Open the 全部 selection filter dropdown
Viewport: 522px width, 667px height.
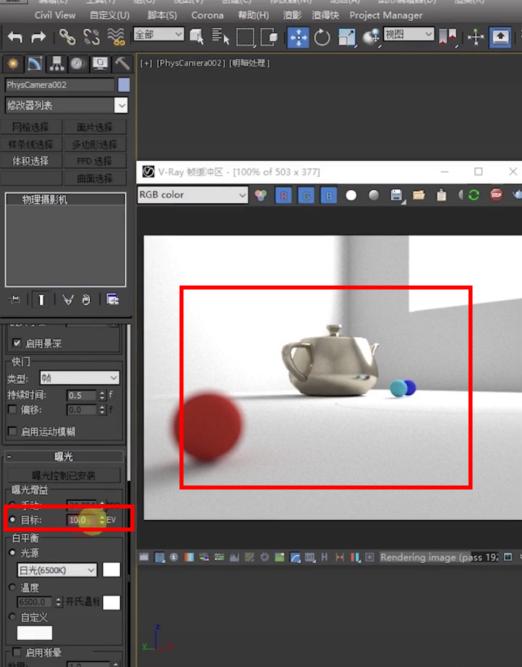tap(159, 34)
